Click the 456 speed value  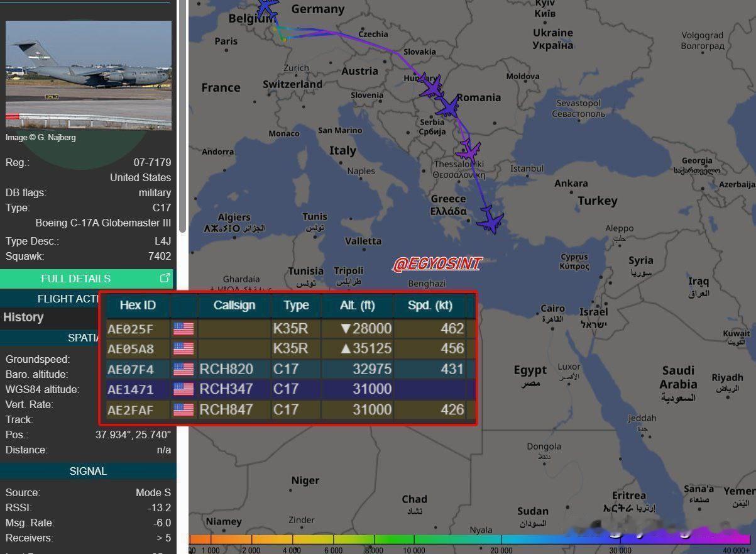point(452,348)
